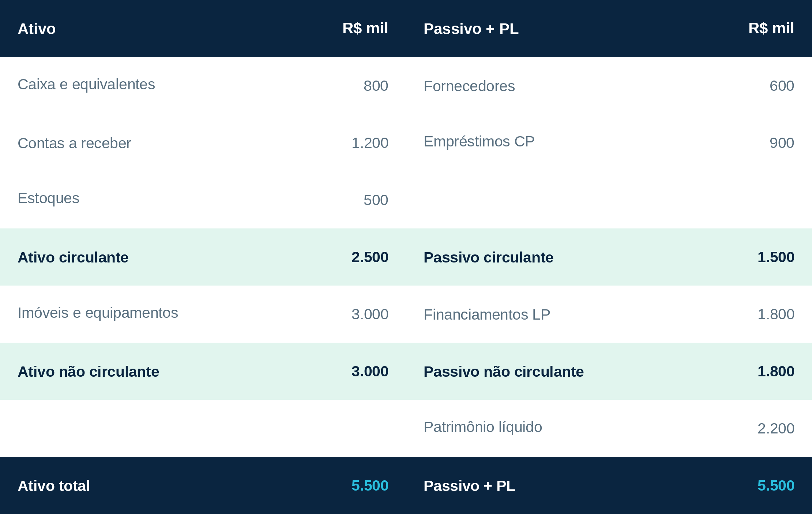The width and height of the screenshot is (812, 514).
Task: Click the 900 Empréstimos CP value
Action: click(782, 143)
